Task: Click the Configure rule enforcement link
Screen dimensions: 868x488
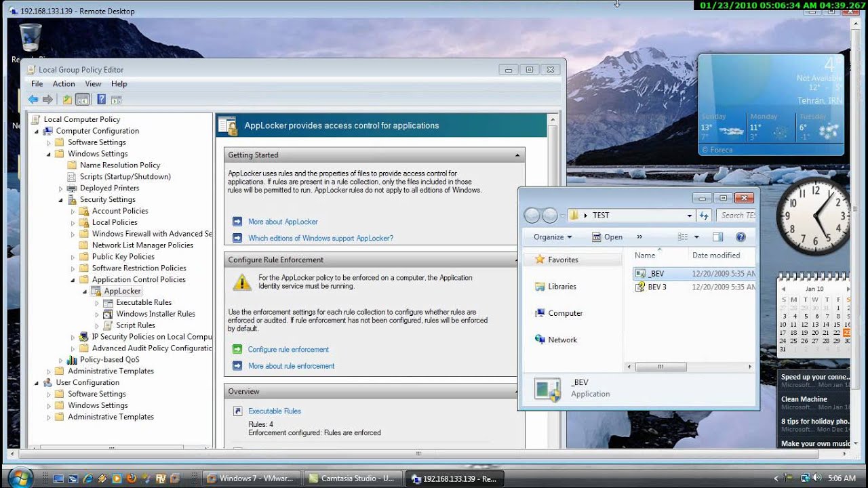Action: point(288,349)
